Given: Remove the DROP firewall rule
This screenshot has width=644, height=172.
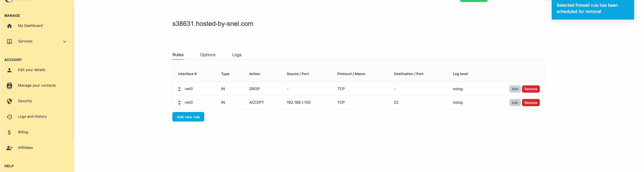Looking at the screenshot, I should coord(531,89).
